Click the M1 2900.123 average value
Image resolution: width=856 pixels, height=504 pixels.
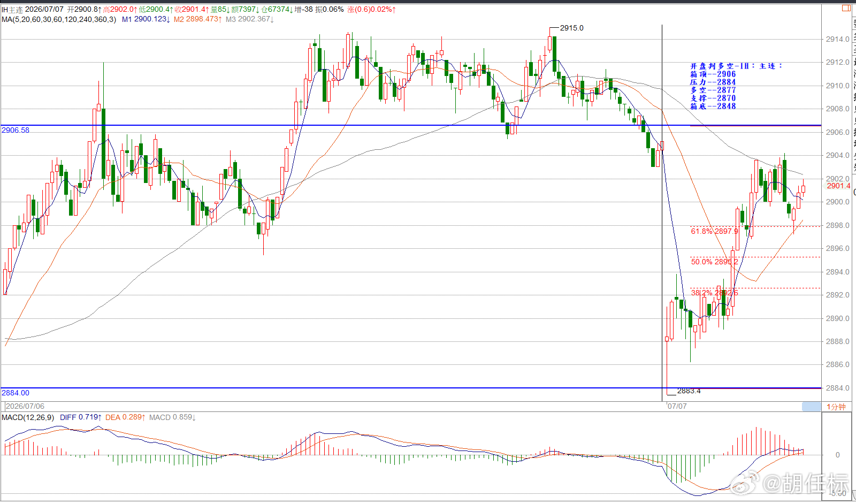click(146, 19)
